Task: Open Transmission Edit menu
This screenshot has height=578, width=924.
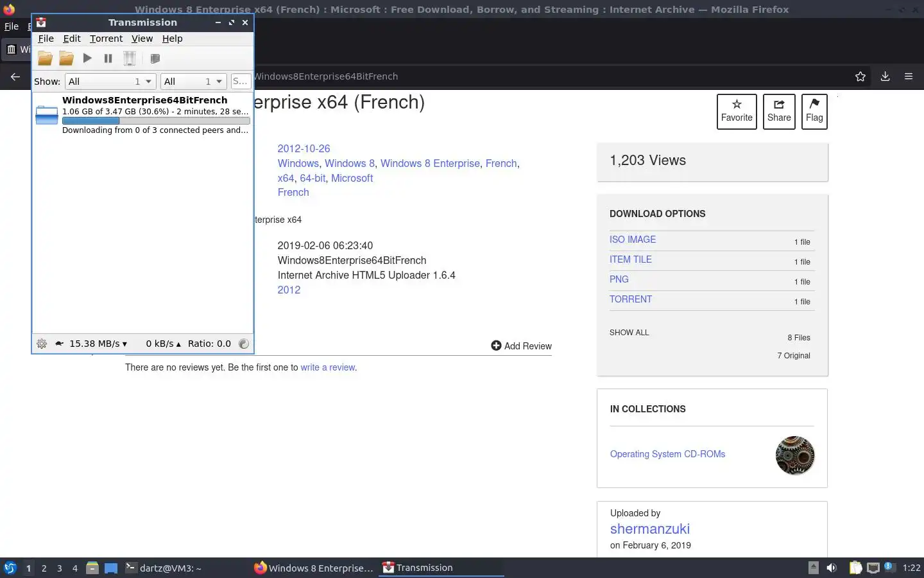Action: tap(72, 39)
